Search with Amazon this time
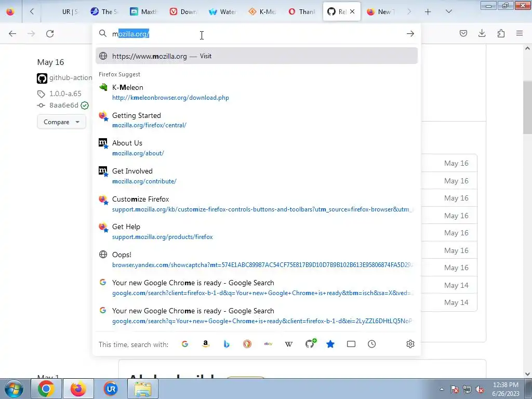 click(206, 344)
